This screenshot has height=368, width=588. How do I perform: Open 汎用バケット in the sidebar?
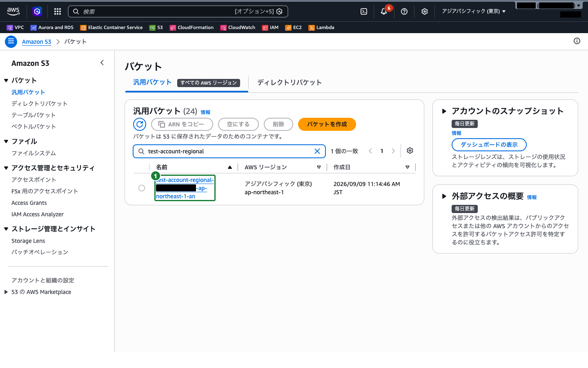(x=28, y=92)
